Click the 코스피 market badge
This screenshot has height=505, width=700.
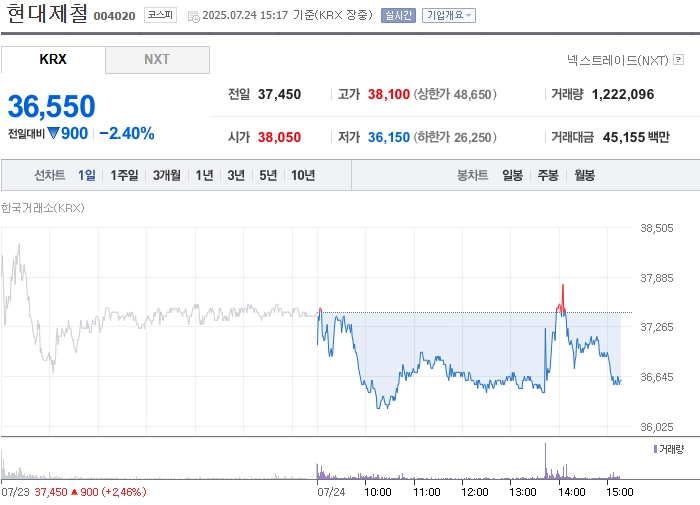160,15
